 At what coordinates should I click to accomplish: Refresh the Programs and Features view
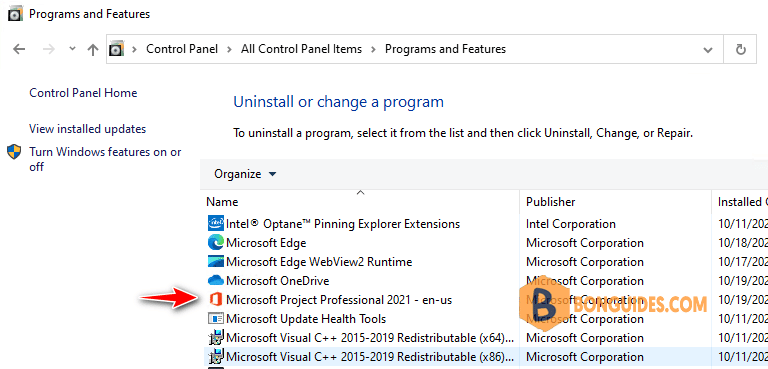tap(741, 49)
